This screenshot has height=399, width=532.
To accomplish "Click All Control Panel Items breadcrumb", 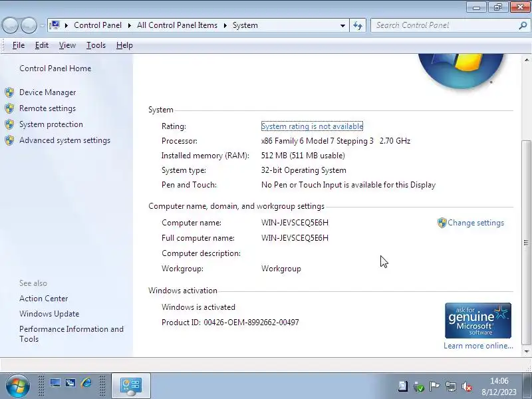I will [177, 25].
